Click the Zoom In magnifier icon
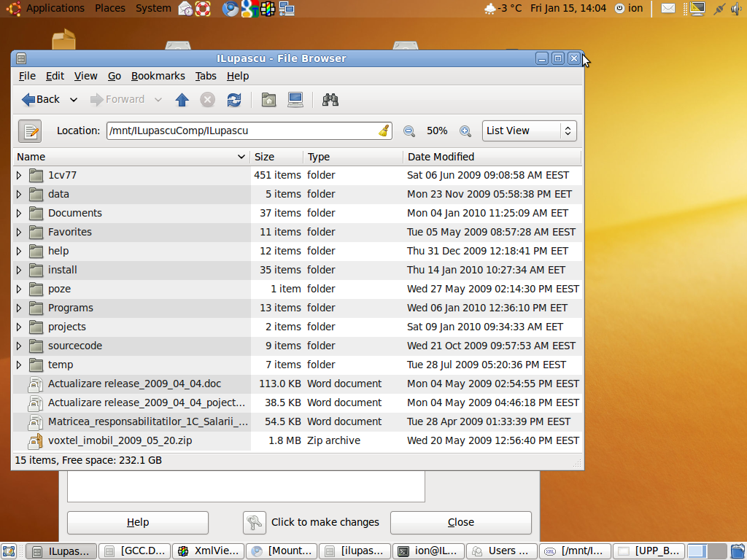Viewport: 747px width, 560px height. pyautogui.click(x=465, y=131)
